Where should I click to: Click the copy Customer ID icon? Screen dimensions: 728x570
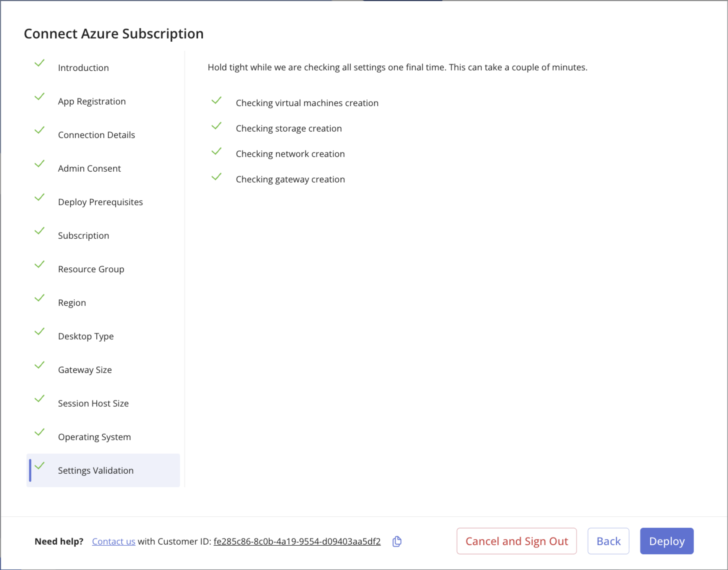397,541
